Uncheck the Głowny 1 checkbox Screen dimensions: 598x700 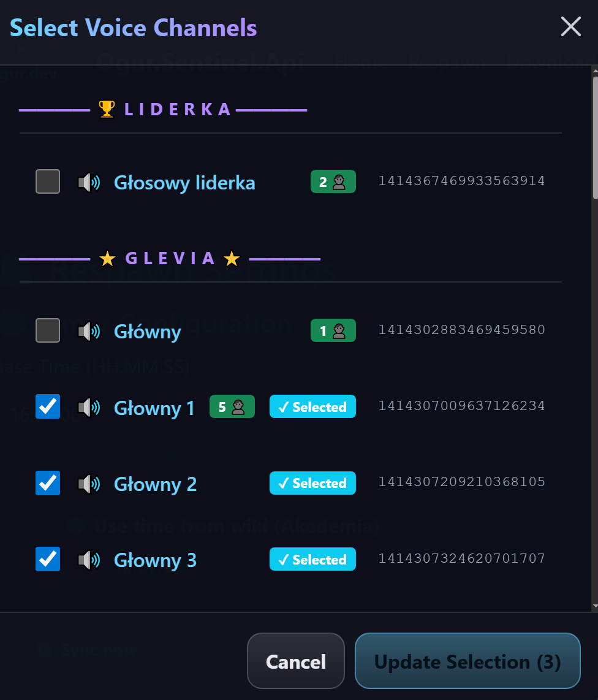point(47,406)
